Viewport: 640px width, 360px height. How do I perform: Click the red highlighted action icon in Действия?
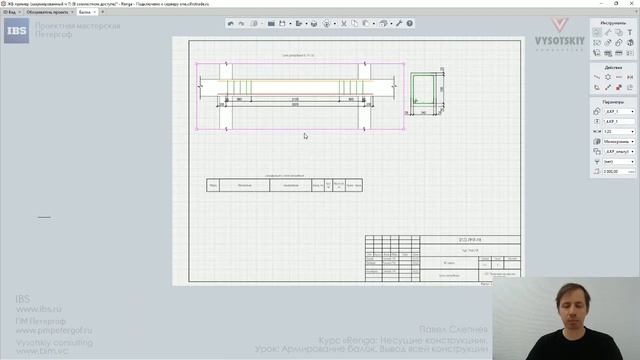(x=619, y=87)
